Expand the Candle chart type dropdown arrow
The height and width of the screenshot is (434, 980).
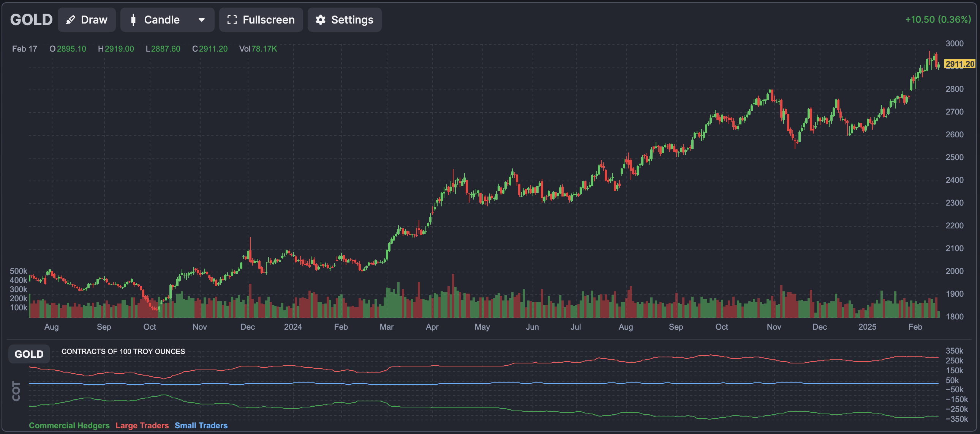click(202, 20)
